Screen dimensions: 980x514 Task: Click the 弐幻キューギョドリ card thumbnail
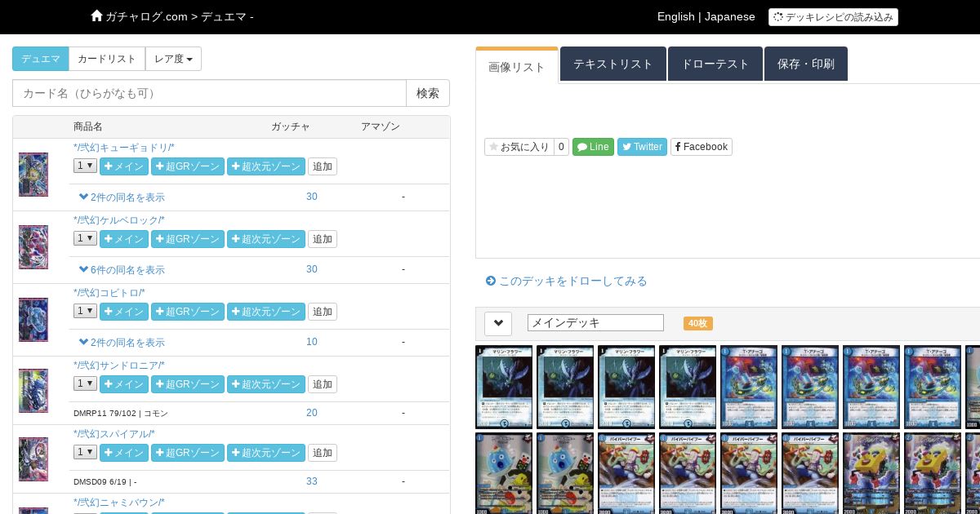(33, 174)
